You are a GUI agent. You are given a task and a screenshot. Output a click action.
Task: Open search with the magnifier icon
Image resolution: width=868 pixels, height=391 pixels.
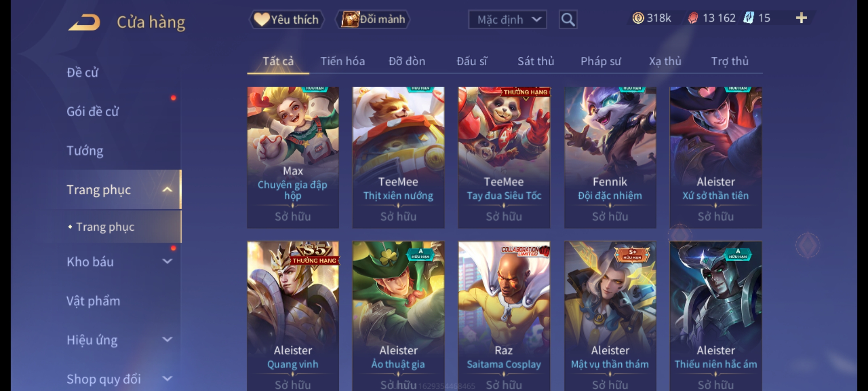[568, 20]
